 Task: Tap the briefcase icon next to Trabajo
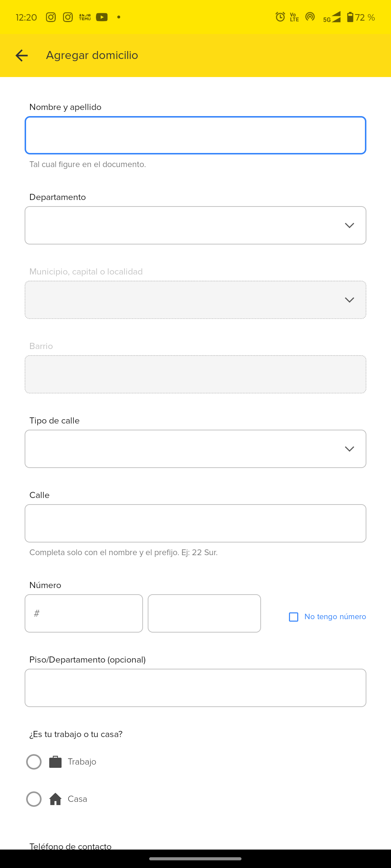point(55,762)
